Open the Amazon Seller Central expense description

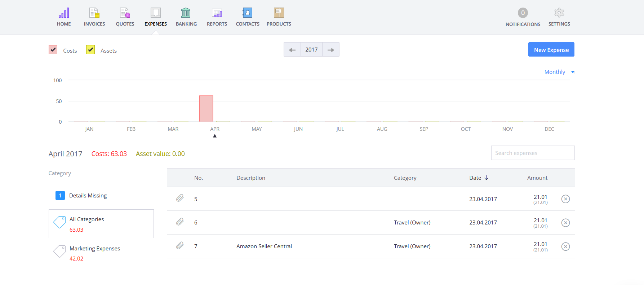pyautogui.click(x=264, y=246)
